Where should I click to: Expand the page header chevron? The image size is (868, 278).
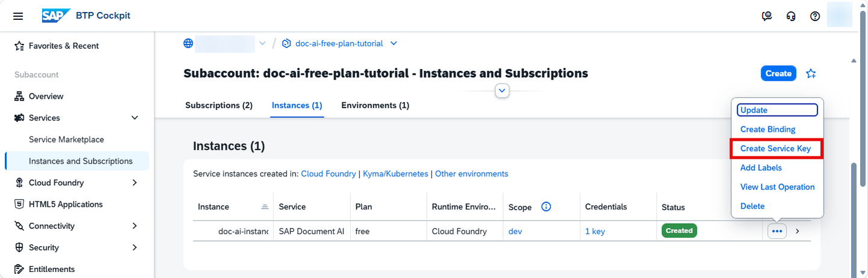click(502, 91)
